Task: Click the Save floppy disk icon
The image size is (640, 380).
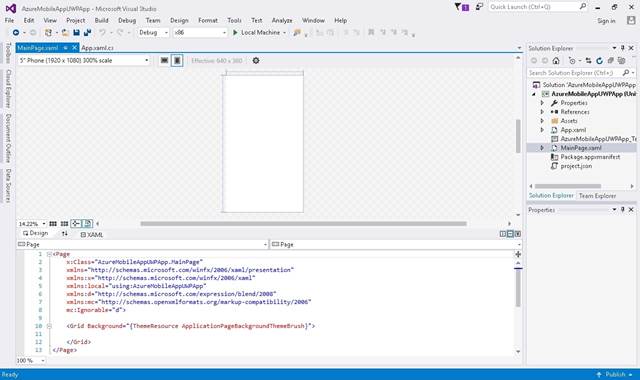Action: (76, 32)
